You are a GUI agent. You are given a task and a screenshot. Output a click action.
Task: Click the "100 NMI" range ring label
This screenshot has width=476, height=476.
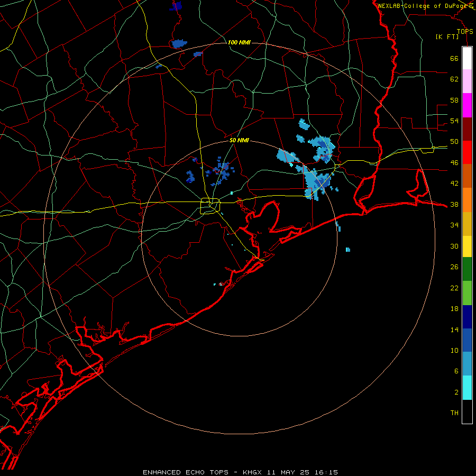tap(239, 42)
